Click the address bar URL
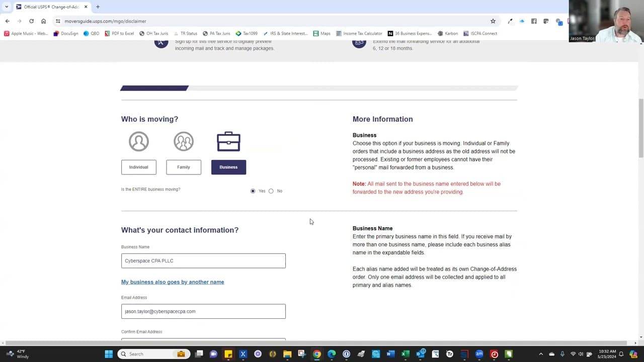This screenshot has height=362, width=644. pos(105,21)
